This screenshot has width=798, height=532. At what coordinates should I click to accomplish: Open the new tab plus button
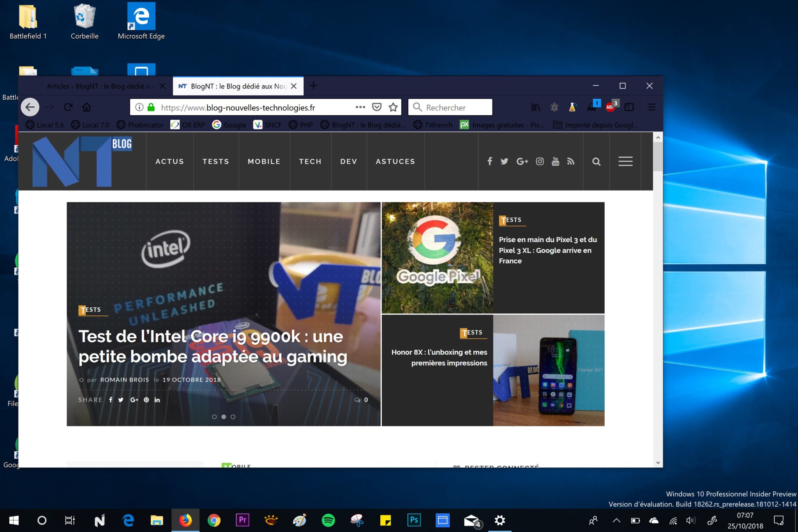(313, 86)
